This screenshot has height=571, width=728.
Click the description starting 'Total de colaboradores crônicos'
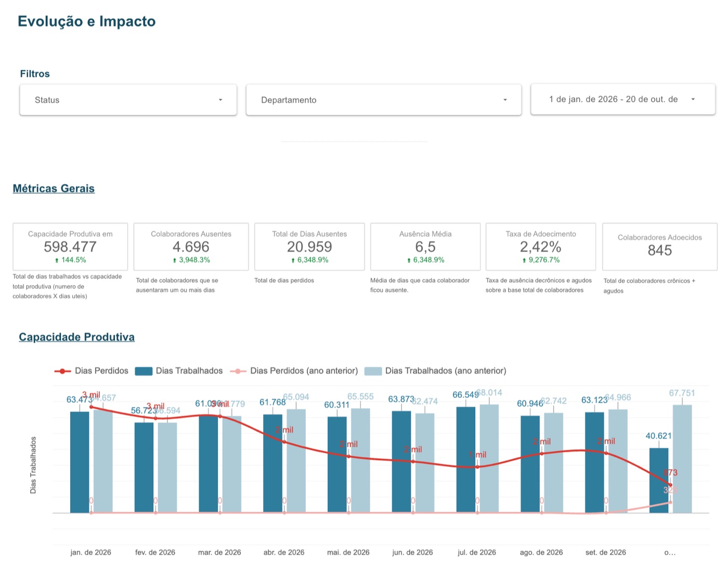pyautogui.click(x=649, y=286)
